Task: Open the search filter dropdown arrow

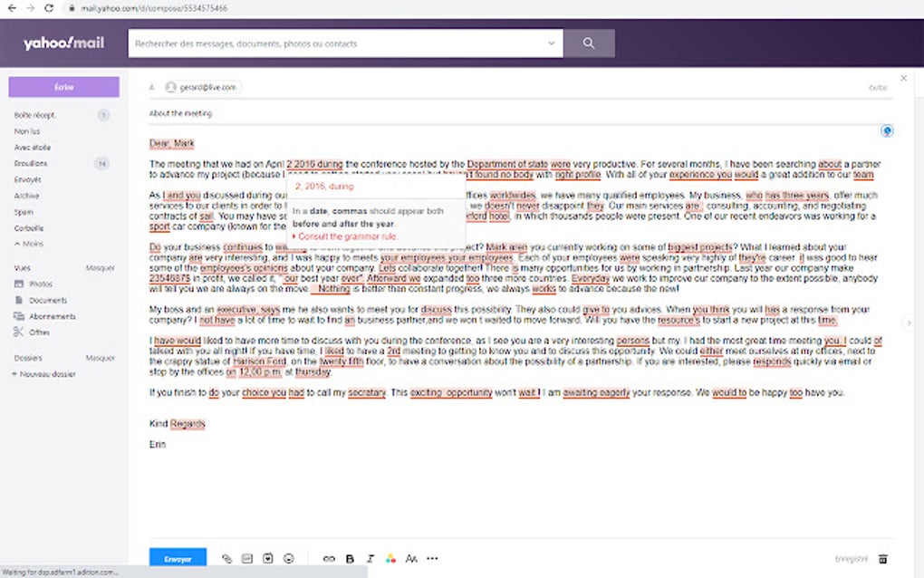Action: [551, 43]
